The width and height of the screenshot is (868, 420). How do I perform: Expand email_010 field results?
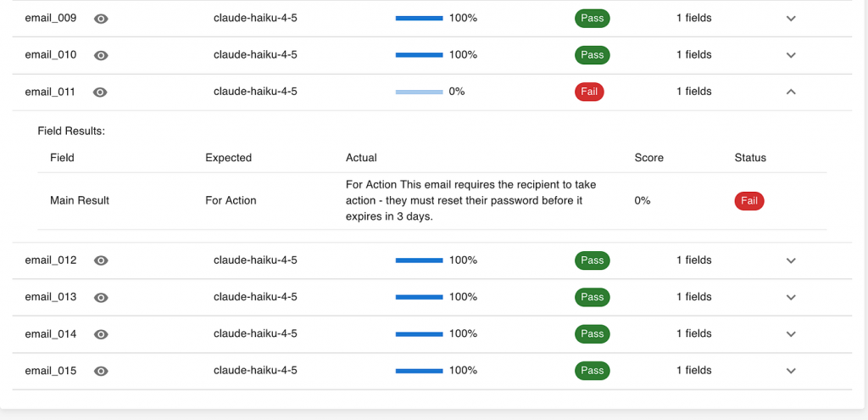[791, 55]
